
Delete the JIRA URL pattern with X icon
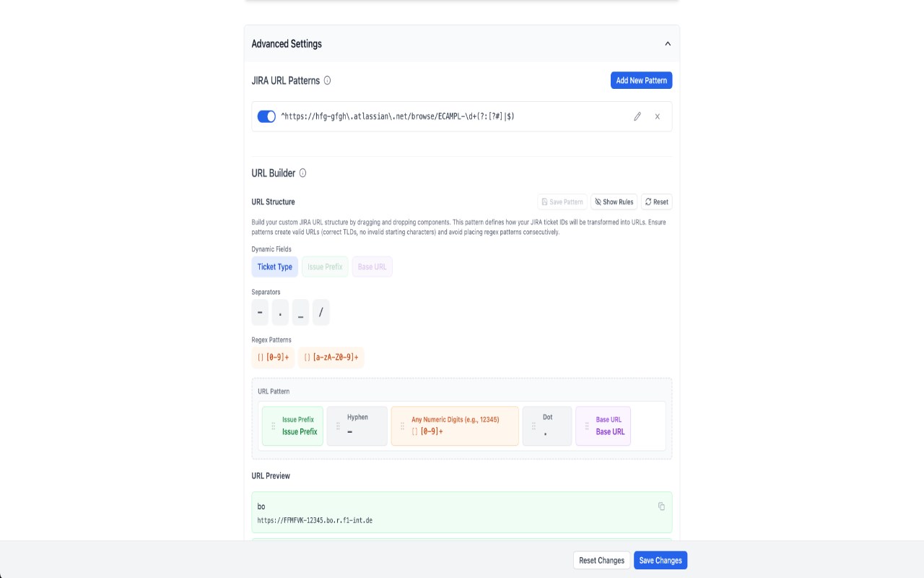point(657,116)
